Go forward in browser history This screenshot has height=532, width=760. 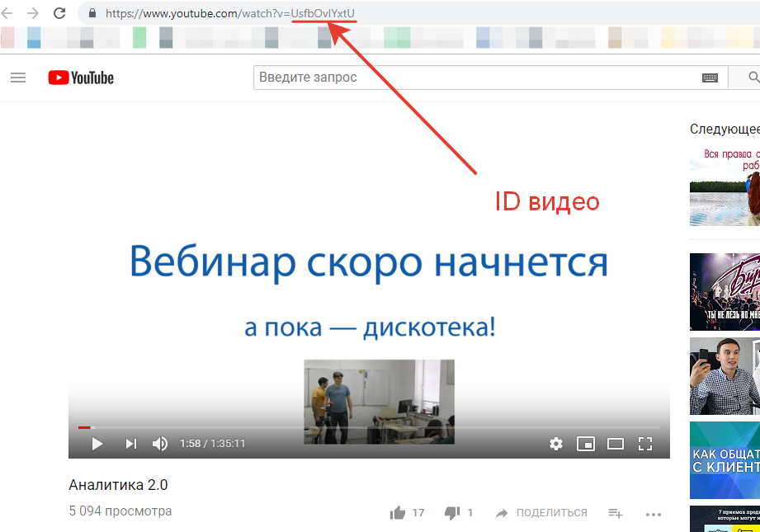tap(33, 13)
